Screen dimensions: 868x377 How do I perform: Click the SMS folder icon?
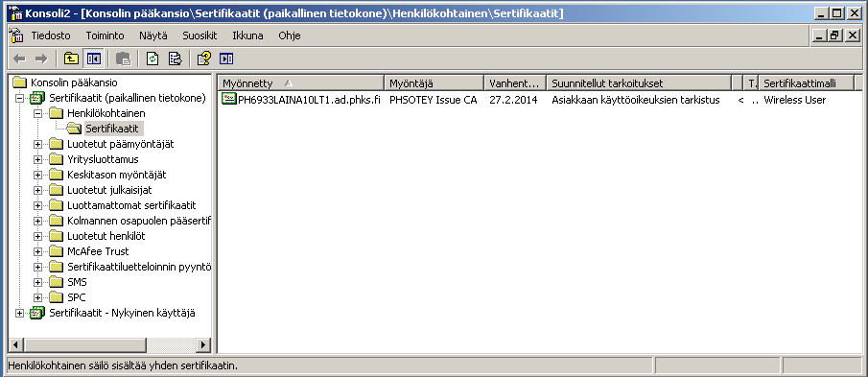[x=56, y=282]
